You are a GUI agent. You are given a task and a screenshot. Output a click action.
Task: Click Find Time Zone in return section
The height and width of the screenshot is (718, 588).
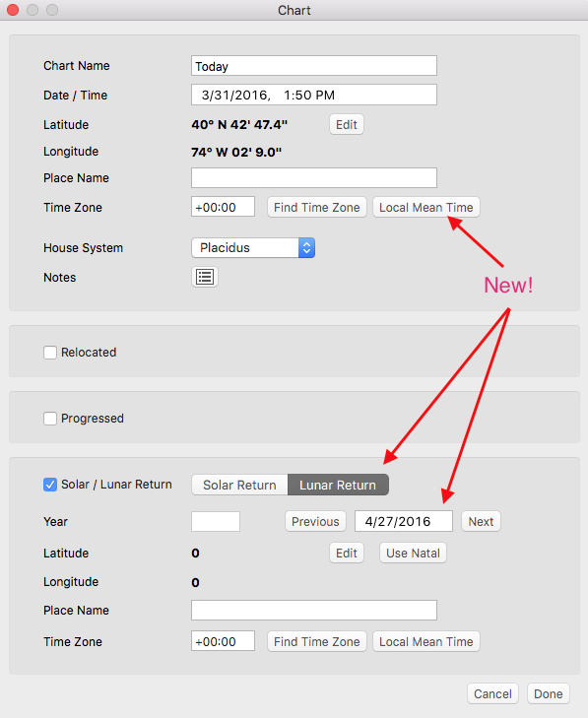pyautogui.click(x=317, y=641)
